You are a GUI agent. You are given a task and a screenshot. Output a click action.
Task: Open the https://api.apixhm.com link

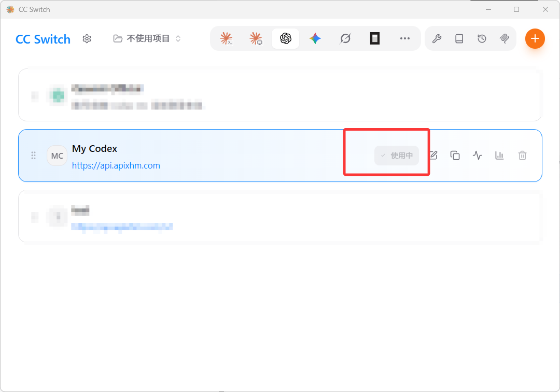tap(116, 165)
